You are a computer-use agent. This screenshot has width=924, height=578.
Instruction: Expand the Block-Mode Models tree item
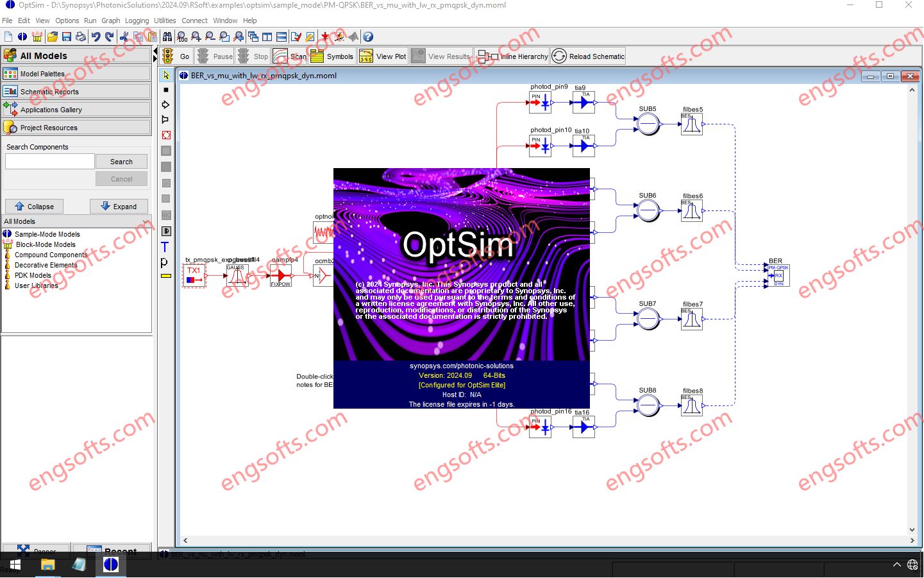[x=46, y=244]
